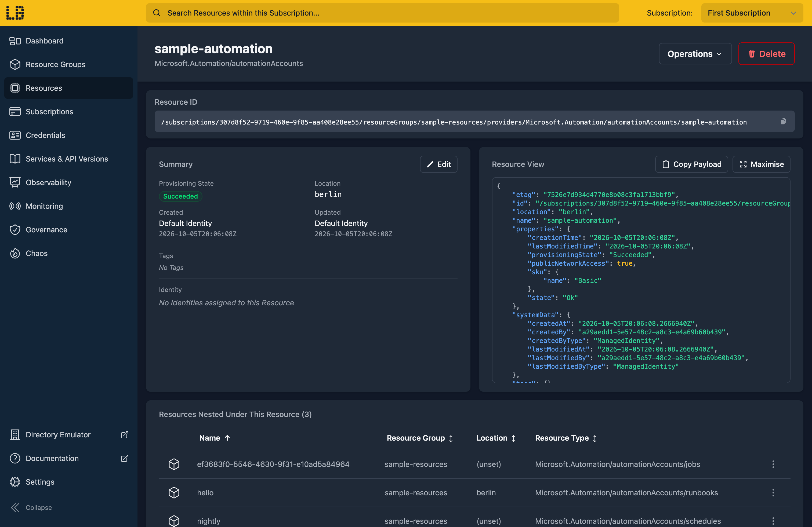Click Edit in the Summary panel
812x527 pixels.
[x=438, y=164]
